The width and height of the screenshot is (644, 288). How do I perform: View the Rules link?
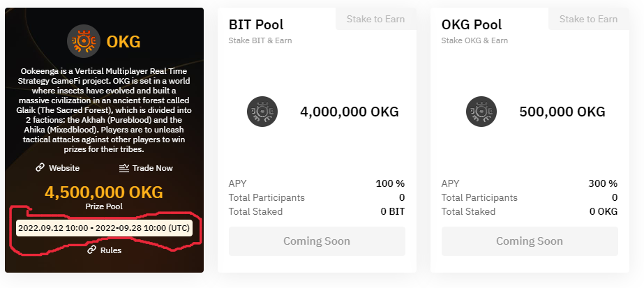click(x=110, y=250)
